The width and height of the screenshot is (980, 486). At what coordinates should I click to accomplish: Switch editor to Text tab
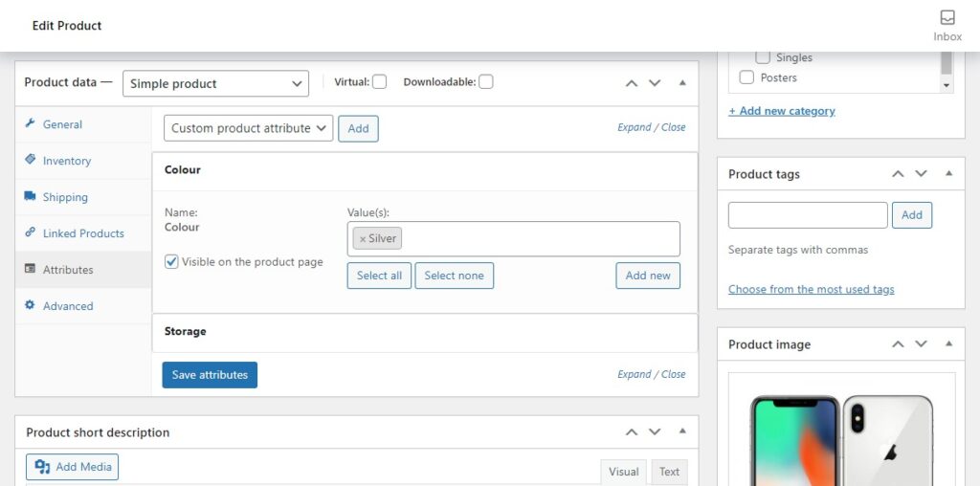click(x=669, y=472)
